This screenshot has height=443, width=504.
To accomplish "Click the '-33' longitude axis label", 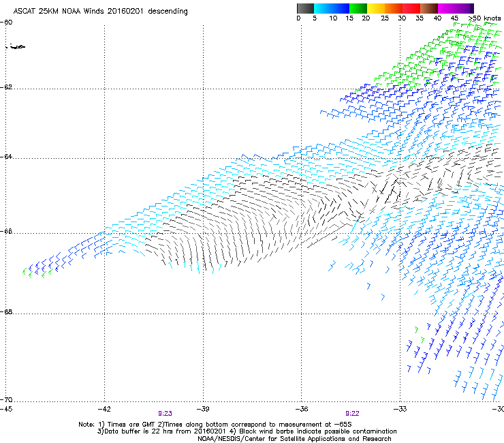I will [400, 409].
